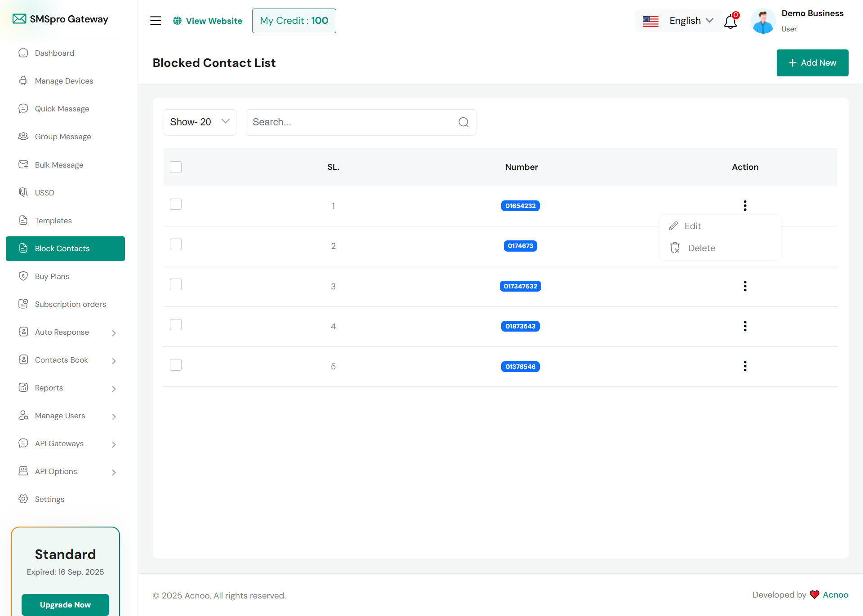Check the box for row 1
This screenshot has height=616, width=863.
(176, 204)
